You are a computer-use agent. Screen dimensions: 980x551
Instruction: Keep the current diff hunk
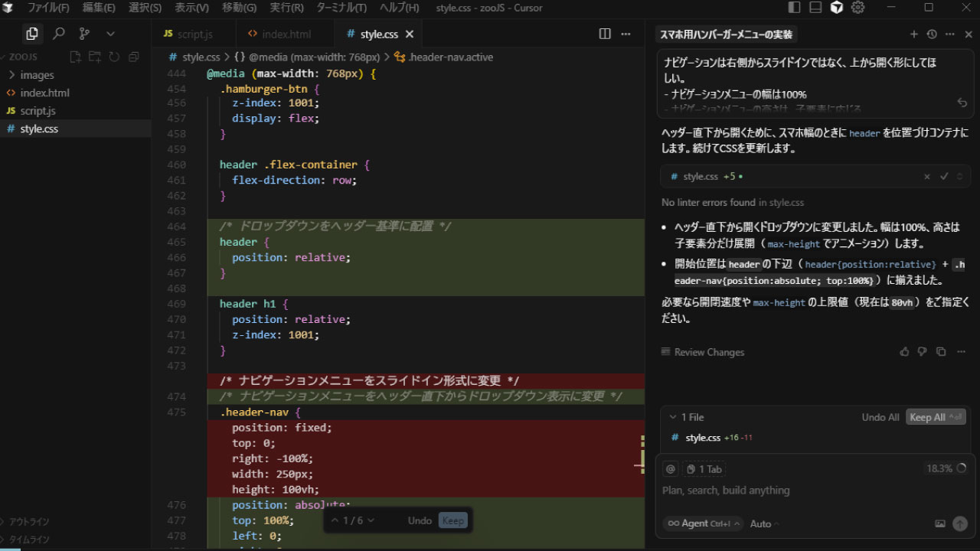(x=452, y=520)
